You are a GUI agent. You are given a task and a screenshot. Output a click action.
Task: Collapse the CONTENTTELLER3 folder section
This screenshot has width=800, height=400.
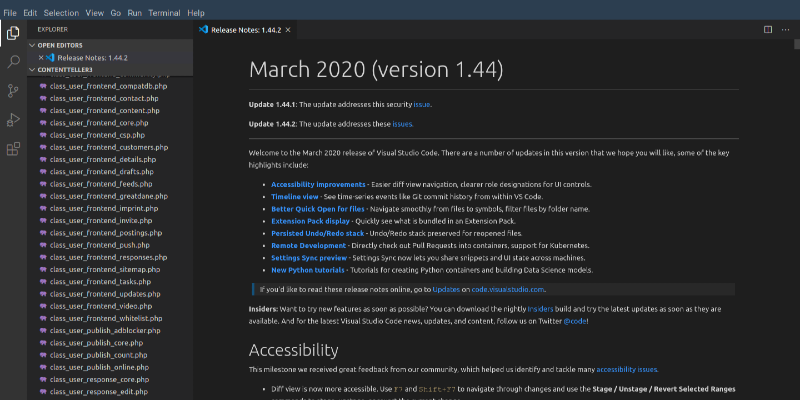point(32,69)
